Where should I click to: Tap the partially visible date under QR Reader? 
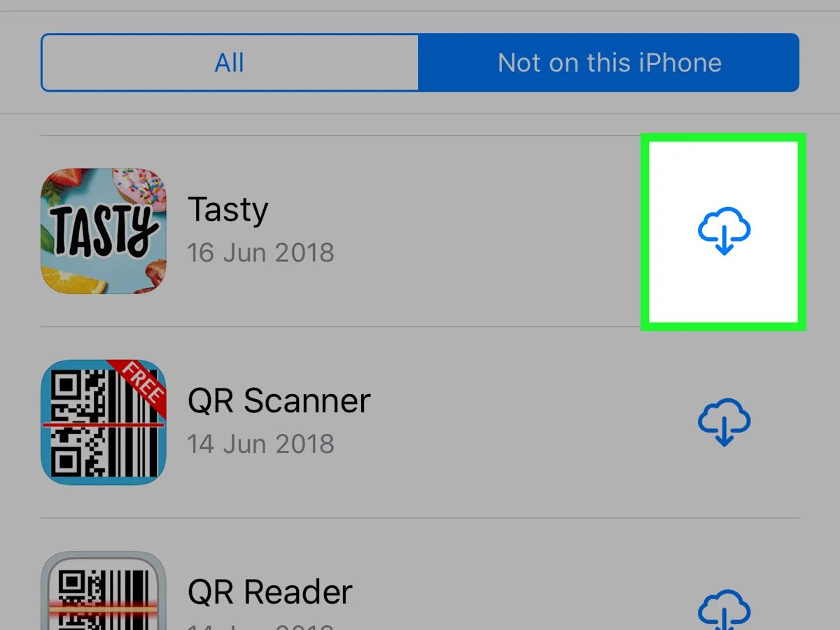[260, 625]
